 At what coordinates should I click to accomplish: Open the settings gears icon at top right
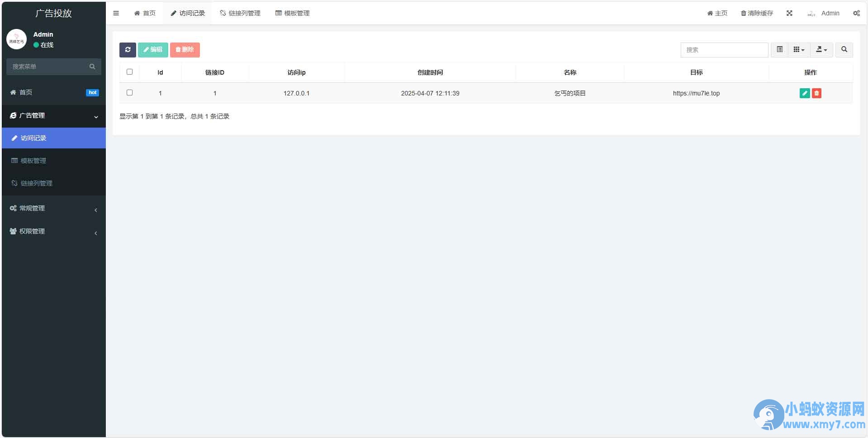(x=856, y=13)
